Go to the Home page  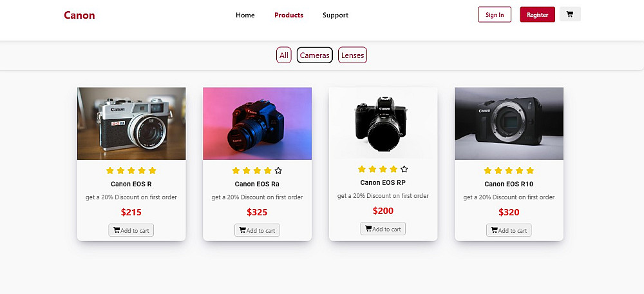point(245,15)
